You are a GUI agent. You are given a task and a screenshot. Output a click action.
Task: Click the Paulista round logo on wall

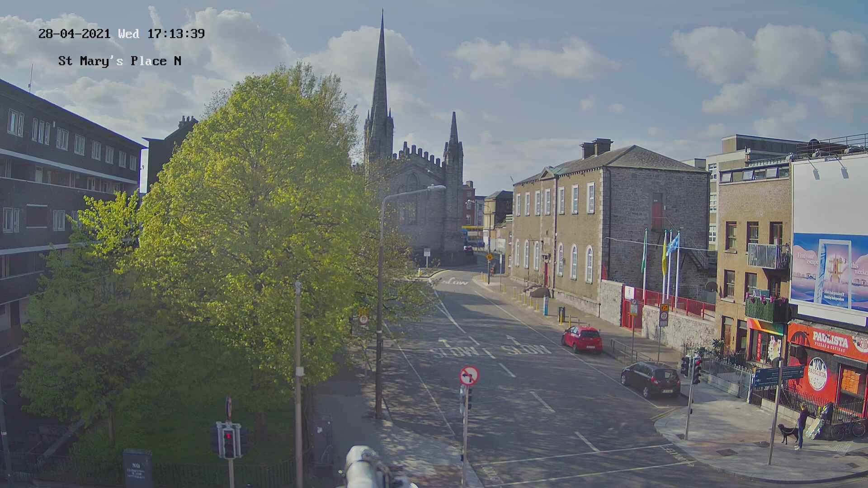coord(817,374)
